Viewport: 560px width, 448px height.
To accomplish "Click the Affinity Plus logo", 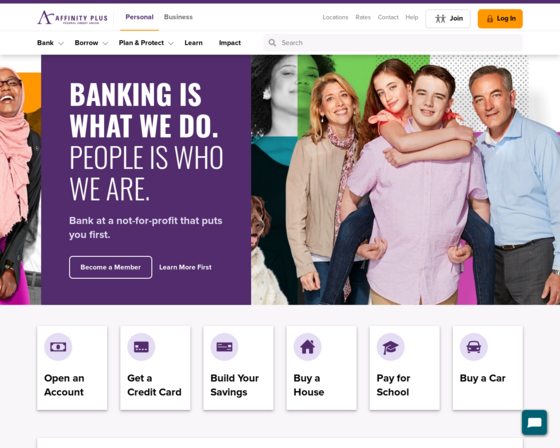I will click(72, 17).
